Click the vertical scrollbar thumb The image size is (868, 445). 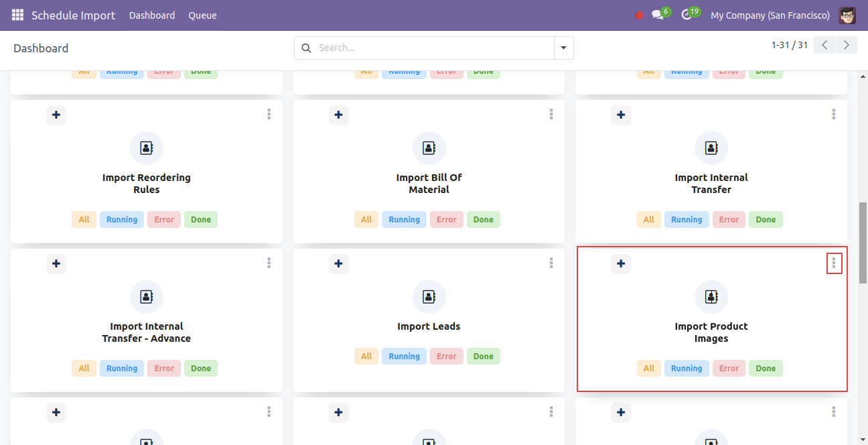coord(863,243)
